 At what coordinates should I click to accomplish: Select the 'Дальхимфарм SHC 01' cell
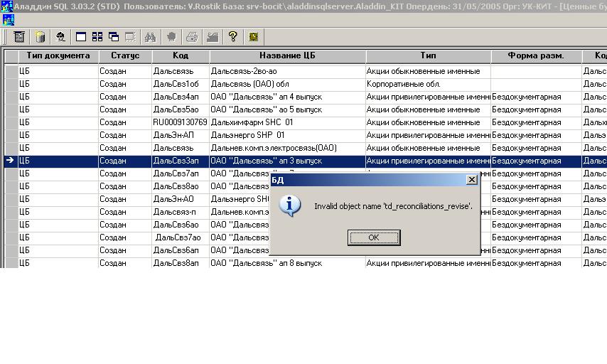point(287,122)
